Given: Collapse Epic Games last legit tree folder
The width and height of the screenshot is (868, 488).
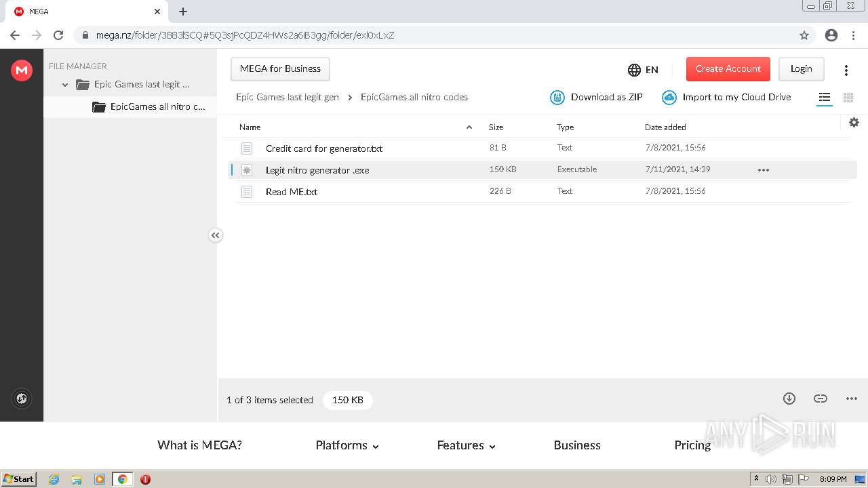Looking at the screenshot, I should pos(65,85).
